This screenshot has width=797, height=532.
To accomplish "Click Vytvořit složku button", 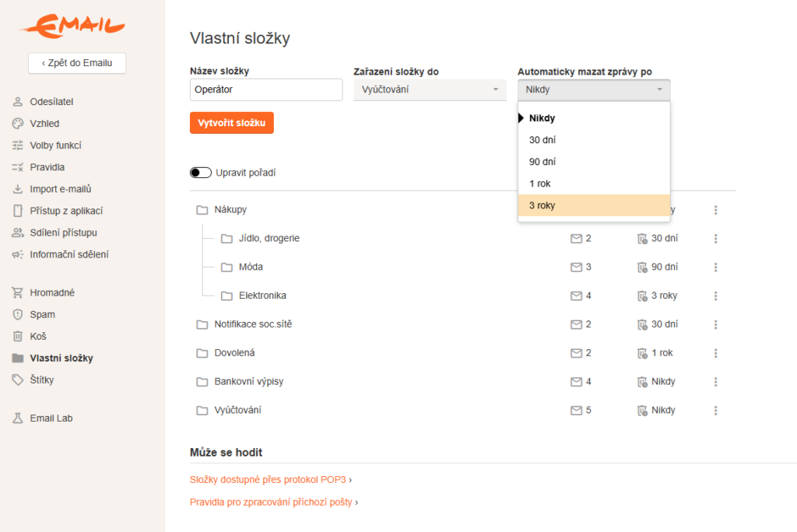I will point(232,123).
